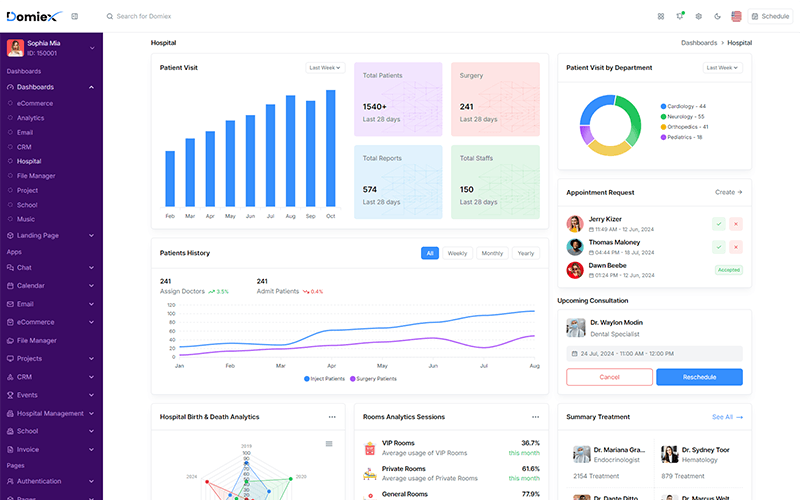
Task: Click the Invoice sidebar icon
Action: click(10, 449)
